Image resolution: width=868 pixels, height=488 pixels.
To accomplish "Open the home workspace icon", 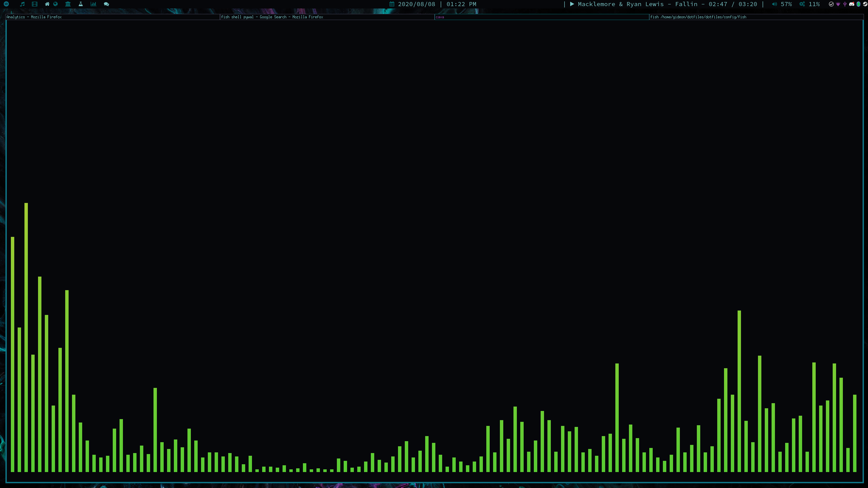I will point(47,4).
